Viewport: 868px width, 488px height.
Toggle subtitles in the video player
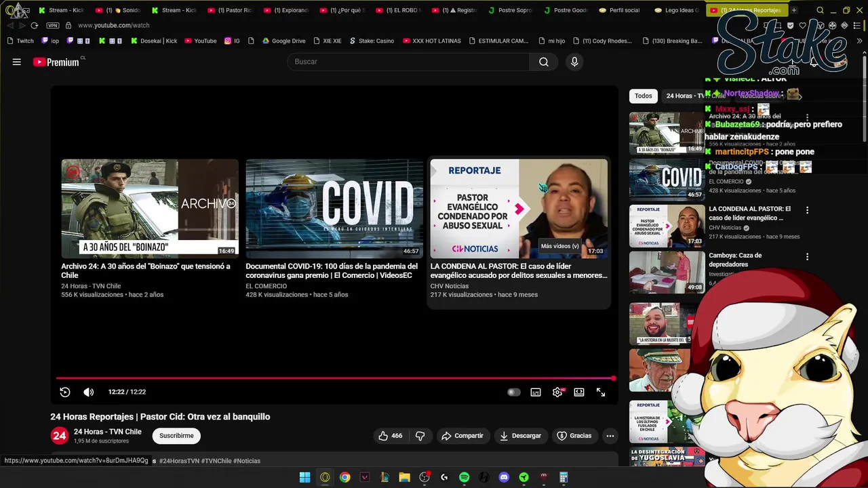coord(536,392)
